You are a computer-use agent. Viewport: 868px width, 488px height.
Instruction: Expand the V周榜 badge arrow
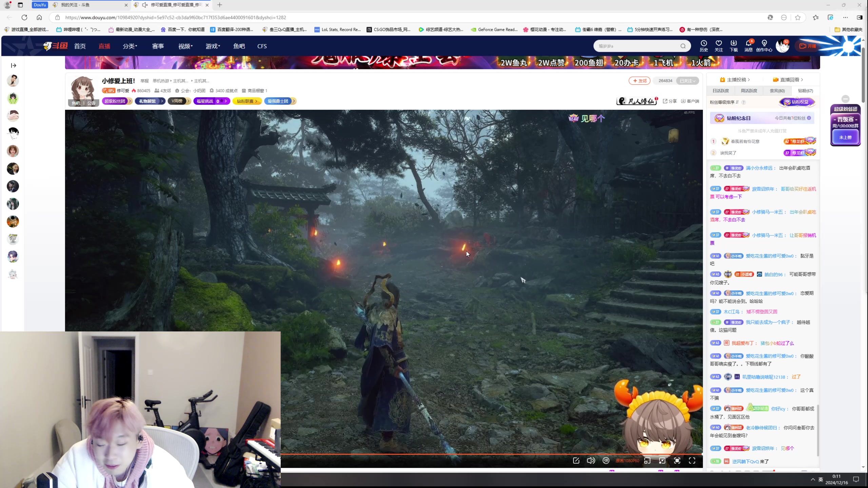188,101
